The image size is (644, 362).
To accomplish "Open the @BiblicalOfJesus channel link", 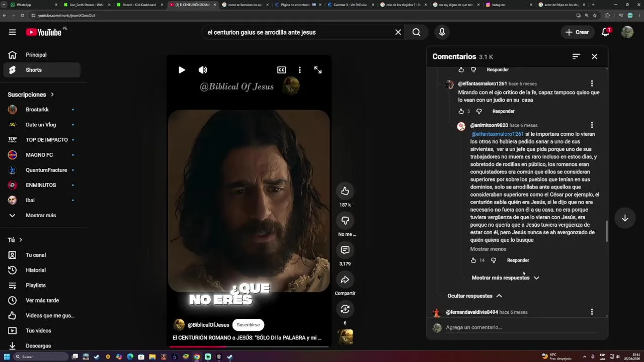I will click(x=208, y=325).
